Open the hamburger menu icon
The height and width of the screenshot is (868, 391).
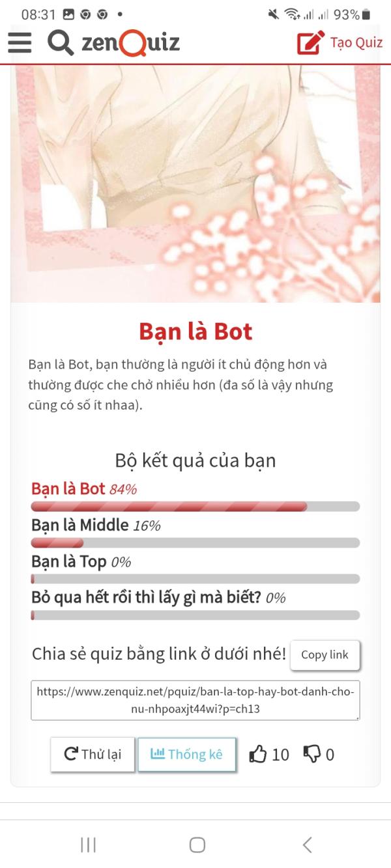(x=20, y=42)
